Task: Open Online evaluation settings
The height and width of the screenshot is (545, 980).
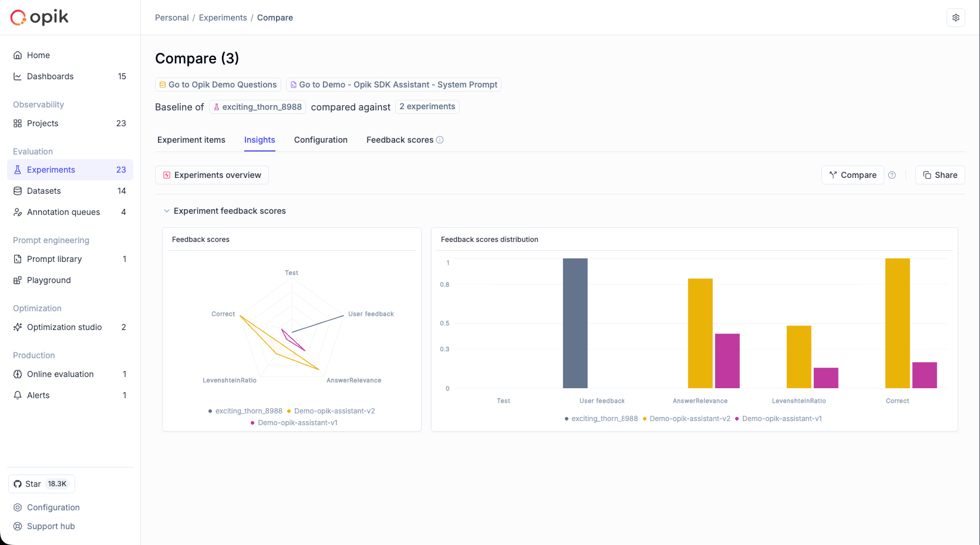Action: [x=60, y=374]
